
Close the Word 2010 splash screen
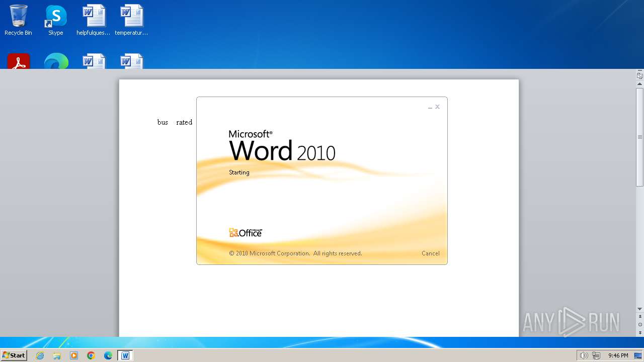pyautogui.click(x=438, y=107)
